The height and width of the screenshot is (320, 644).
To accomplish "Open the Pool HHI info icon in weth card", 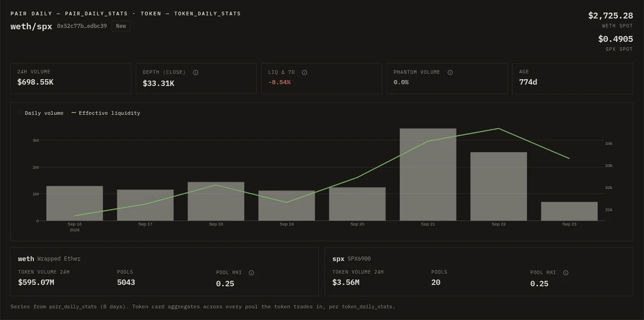I will 251,273.
